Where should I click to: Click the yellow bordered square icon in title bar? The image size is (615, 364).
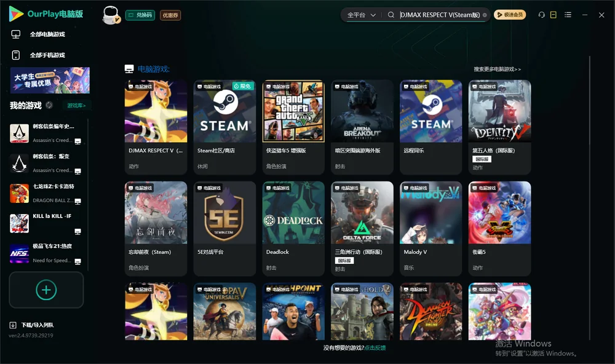553,15
